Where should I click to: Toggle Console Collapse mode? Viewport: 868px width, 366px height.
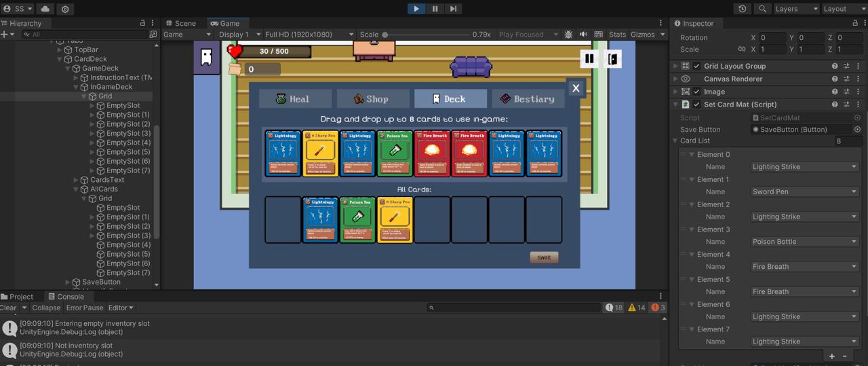tap(46, 308)
